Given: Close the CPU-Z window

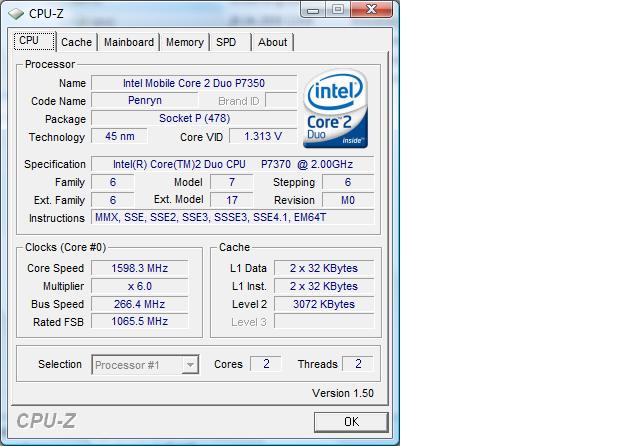Looking at the screenshot, I should point(371,10).
